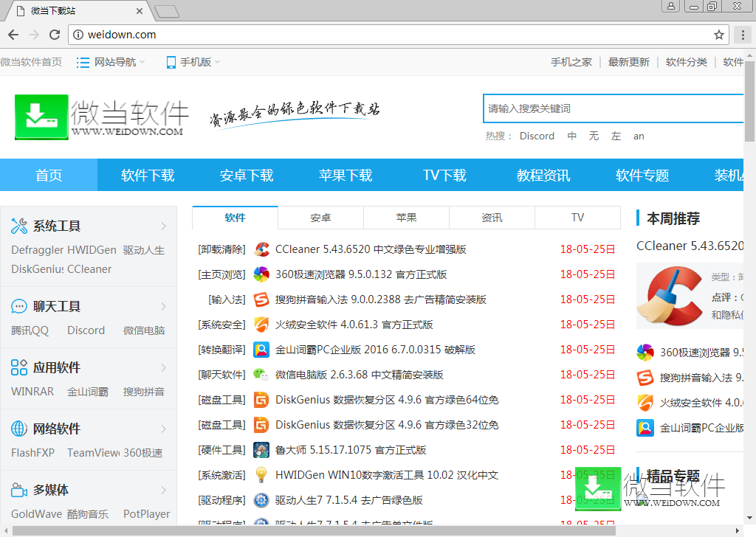Click the 360极速浏览器 icon in the list
The width and height of the screenshot is (756, 537).
coord(261,274)
